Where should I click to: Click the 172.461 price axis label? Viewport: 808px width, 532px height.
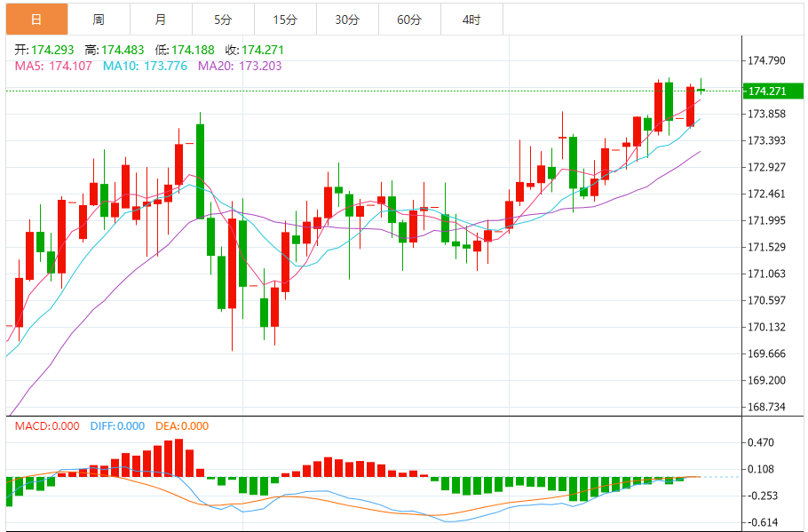click(x=767, y=194)
